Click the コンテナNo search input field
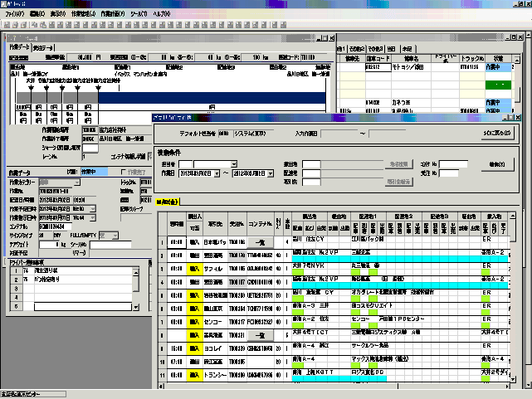Screen dimensions: 532x399 453,164
